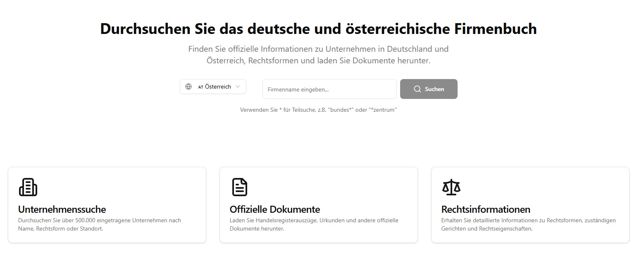Viewport: 644px width, 262px height.
Task: Click the AT country code in selector
Action: point(200,87)
